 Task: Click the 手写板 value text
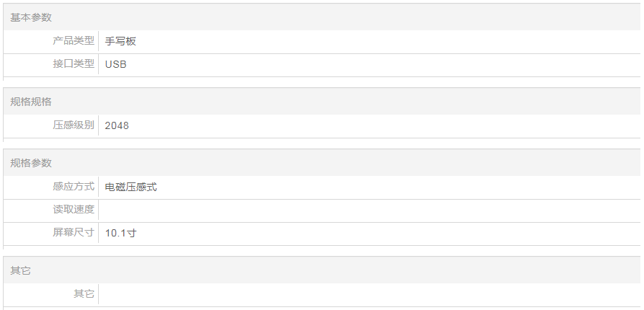tap(120, 41)
